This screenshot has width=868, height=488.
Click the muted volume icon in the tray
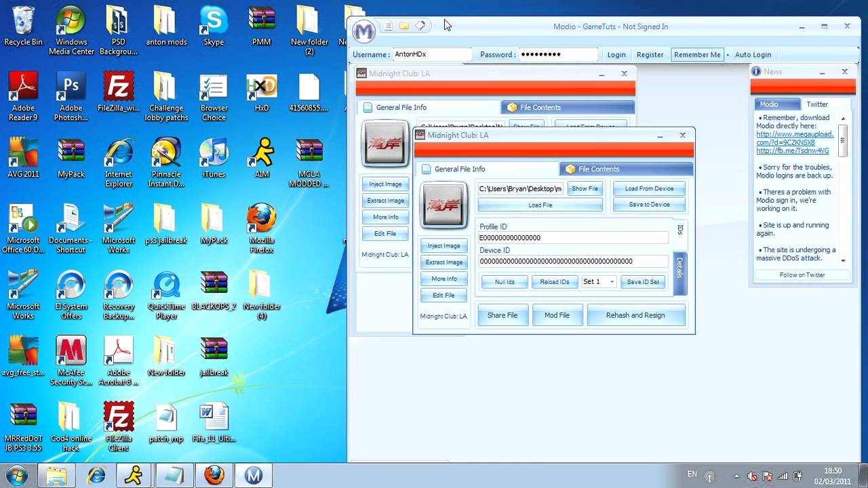click(752, 476)
